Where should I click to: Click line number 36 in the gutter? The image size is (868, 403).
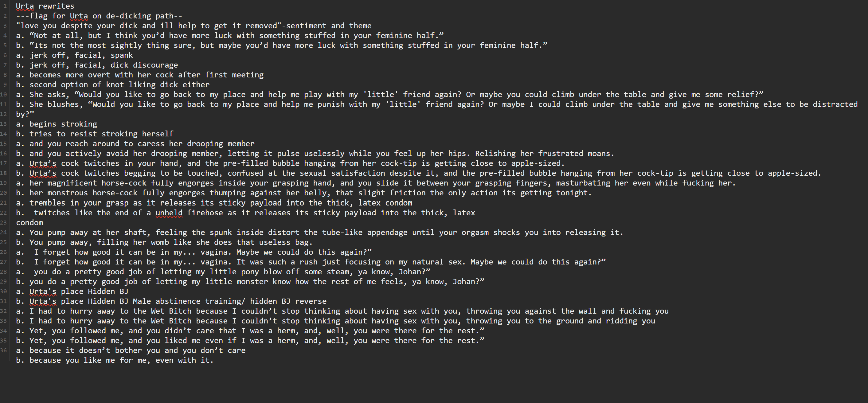4,350
